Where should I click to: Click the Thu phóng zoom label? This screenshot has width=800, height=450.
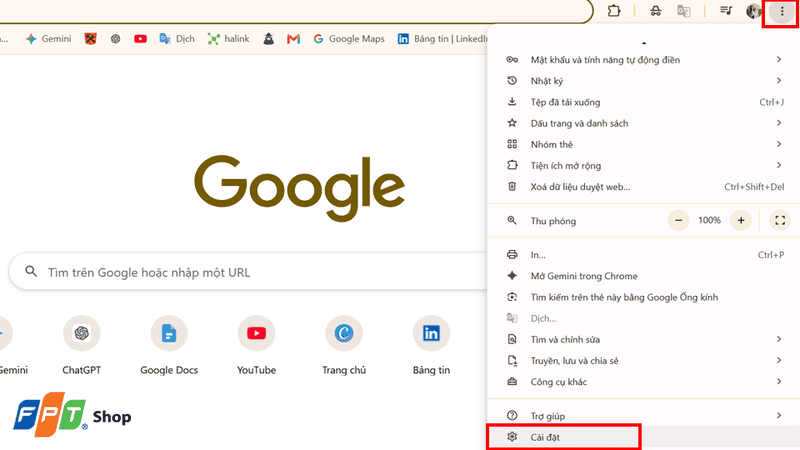(x=553, y=221)
